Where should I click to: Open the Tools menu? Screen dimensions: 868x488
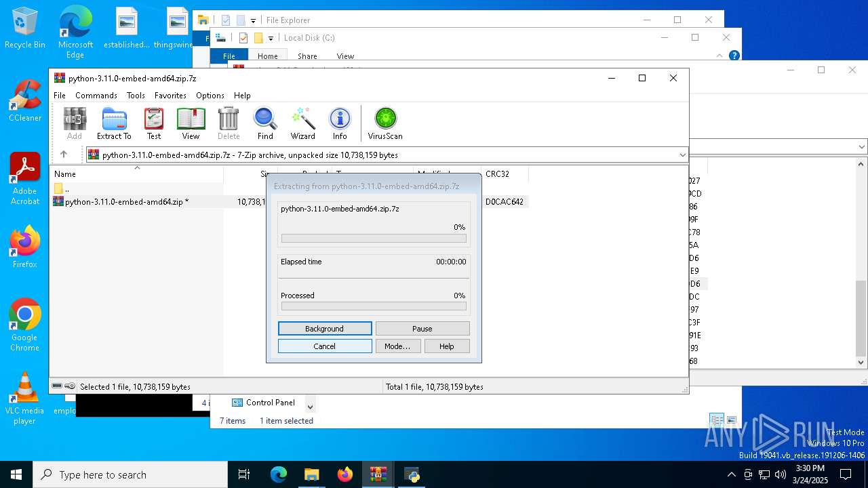coord(136,96)
